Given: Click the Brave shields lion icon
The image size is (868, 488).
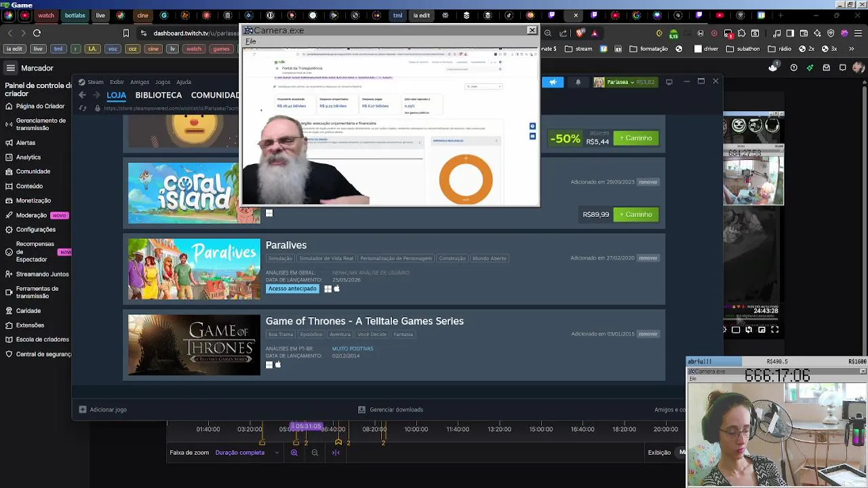Looking at the screenshot, I should (580, 33).
